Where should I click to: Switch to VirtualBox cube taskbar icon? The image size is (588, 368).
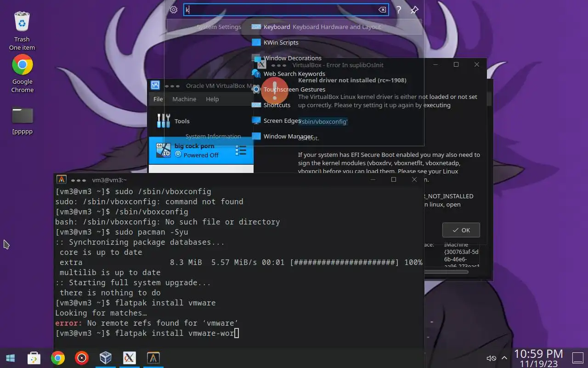pyautogui.click(x=106, y=358)
